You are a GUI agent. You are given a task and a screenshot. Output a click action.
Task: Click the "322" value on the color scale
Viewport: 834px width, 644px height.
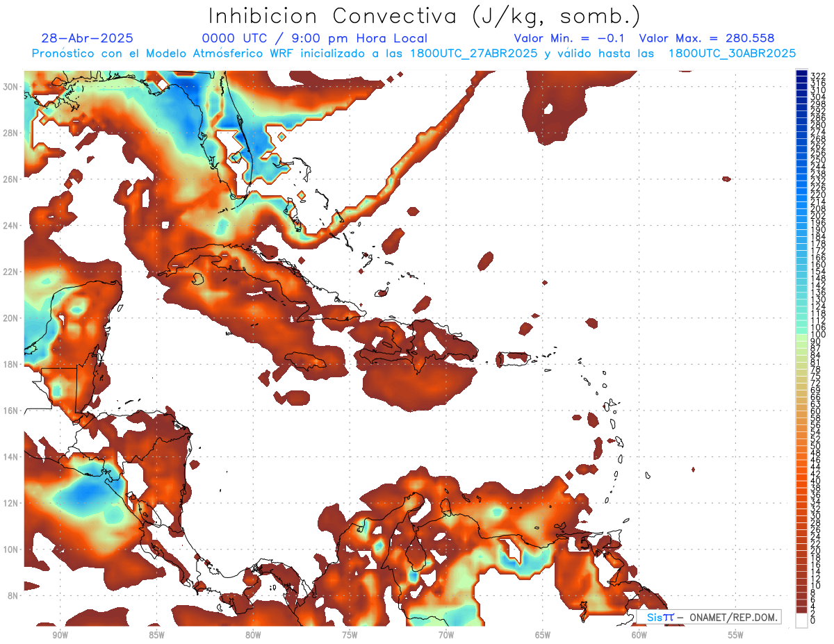tap(818, 75)
